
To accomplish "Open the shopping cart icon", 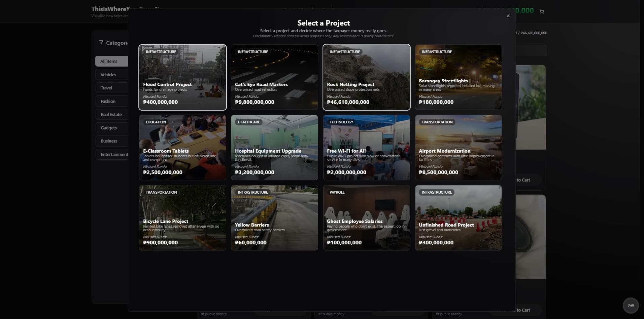I will (x=542, y=12).
